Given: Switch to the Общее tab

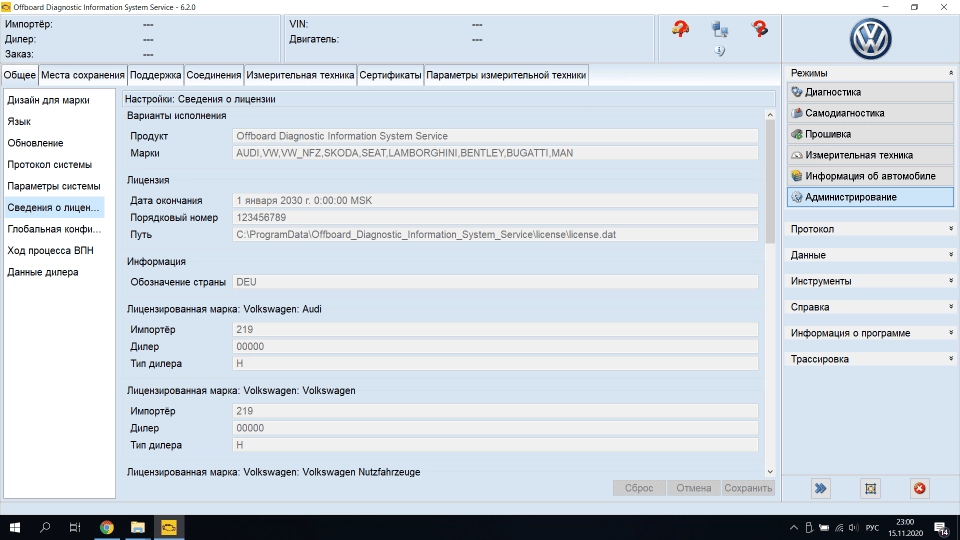Looking at the screenshot, I should (20, 75).
